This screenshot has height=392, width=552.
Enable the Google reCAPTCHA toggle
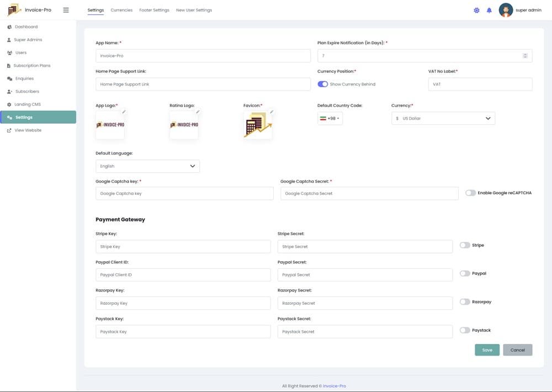click(x=470, y=193)
